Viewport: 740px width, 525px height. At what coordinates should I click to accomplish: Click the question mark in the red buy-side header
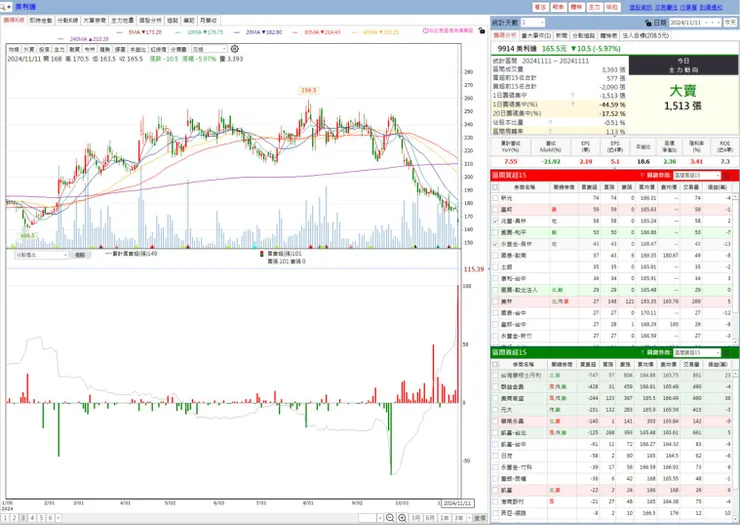[642, 175]
